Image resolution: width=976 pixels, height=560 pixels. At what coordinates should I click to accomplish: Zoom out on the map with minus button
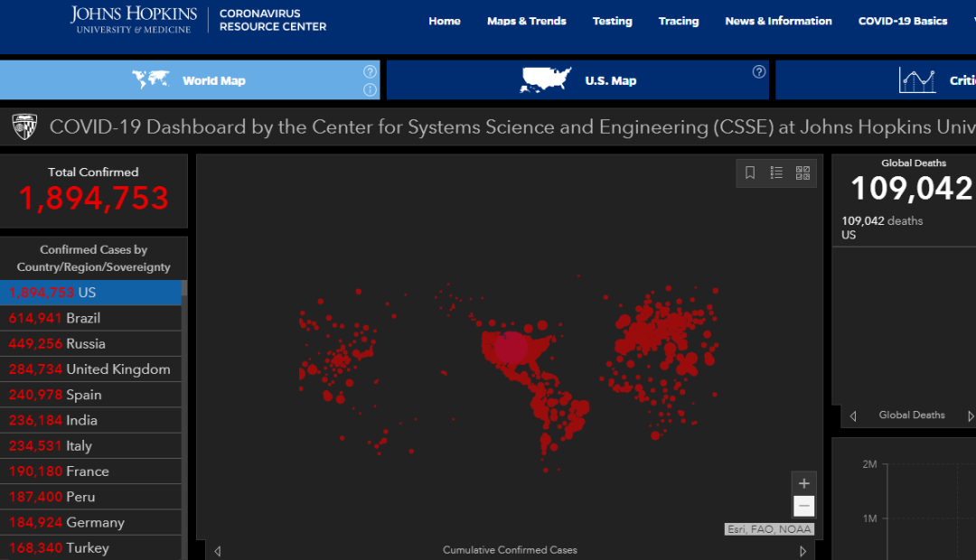click(803, 507)
